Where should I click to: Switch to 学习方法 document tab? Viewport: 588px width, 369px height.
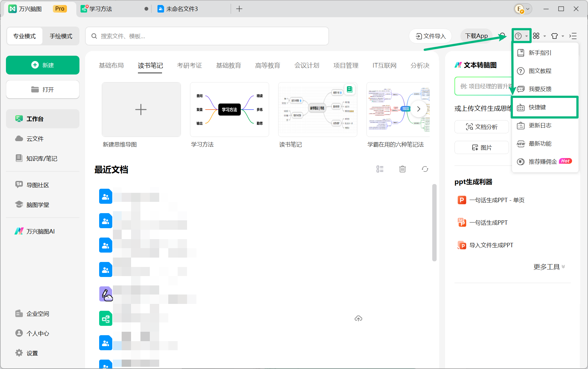pyautogui.click(x=114, y=9)
